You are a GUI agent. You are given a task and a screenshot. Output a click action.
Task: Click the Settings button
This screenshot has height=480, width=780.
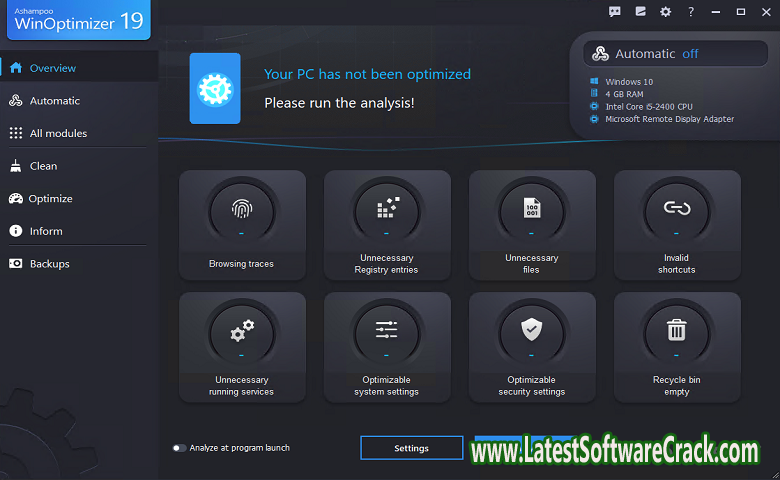click(x=412, y=448)
